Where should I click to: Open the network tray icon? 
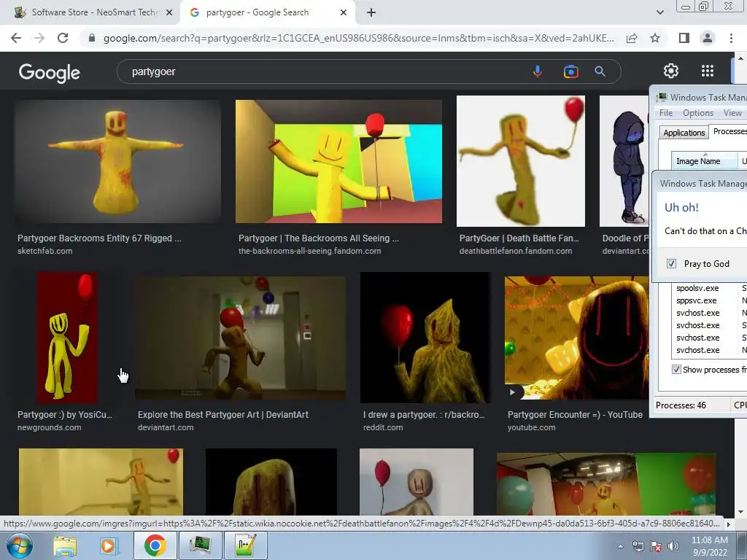(x=638, y=546)
